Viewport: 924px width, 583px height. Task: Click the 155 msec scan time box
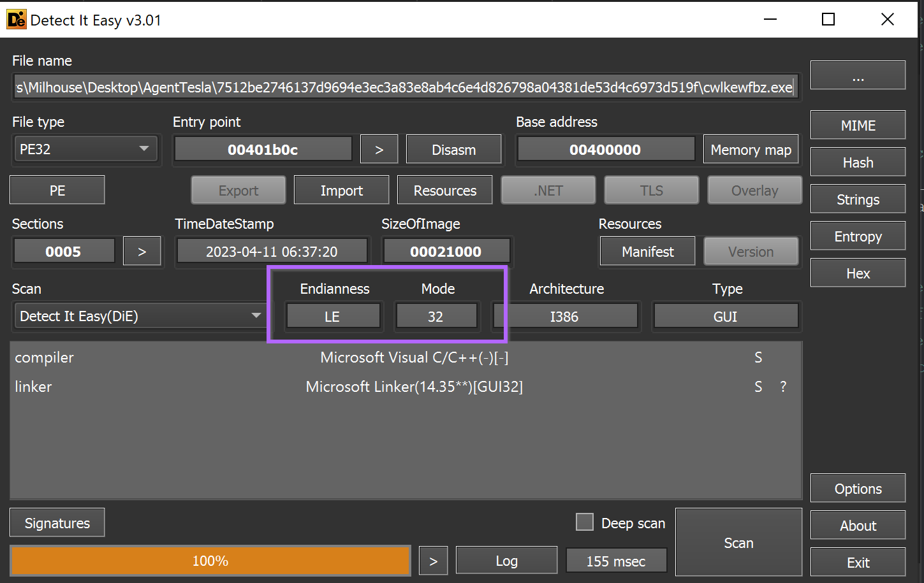point(616,561)
